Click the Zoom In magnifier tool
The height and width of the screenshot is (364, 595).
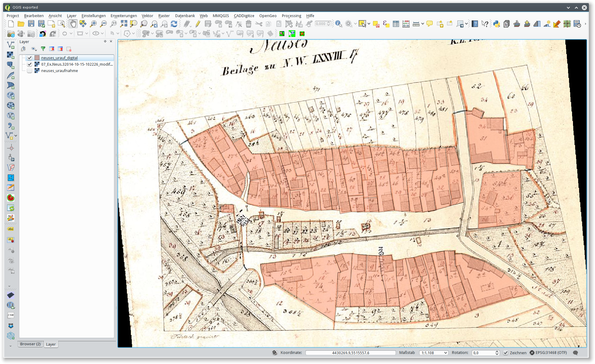93,24
